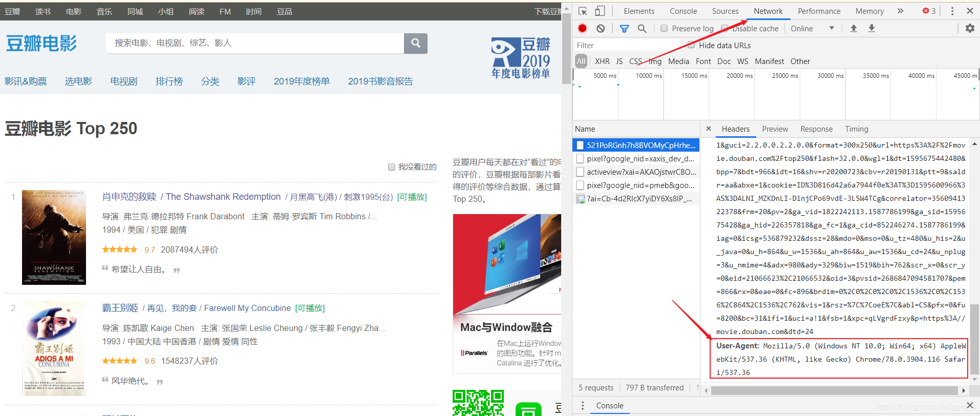Close the DevTools panel

click(970, 11)
